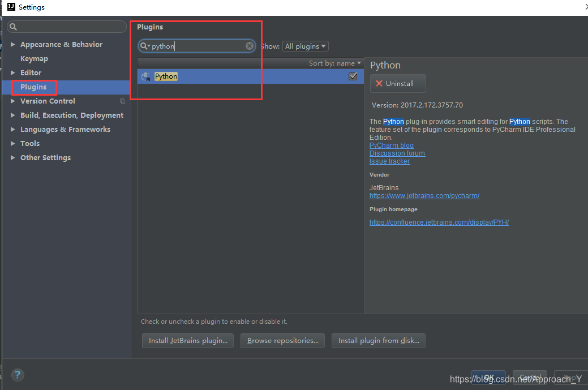Expand Build, Execution, Deployment node
588x390 pixels.
pos(13,115)
